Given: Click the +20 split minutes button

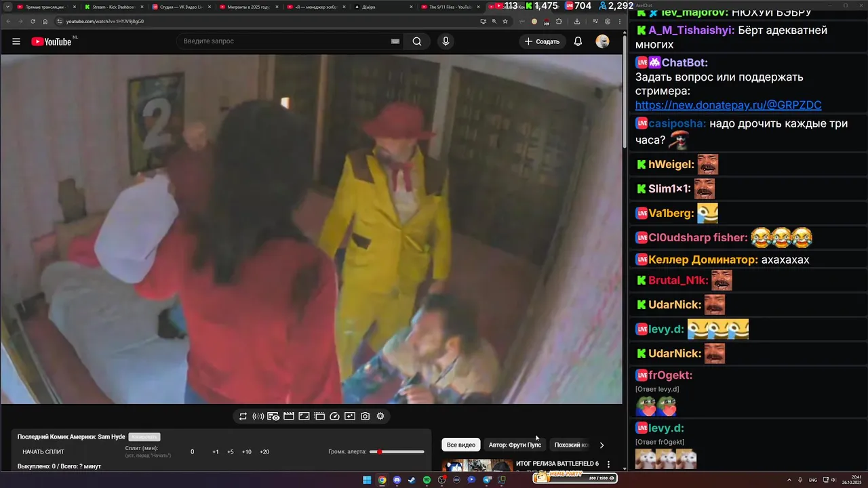Looking at the screenshot, I should (264, 451).
